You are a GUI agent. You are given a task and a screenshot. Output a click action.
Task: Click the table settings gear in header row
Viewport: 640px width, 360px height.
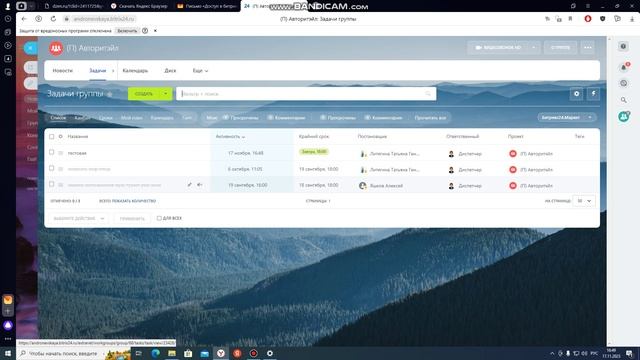click(x=60, y=136)
